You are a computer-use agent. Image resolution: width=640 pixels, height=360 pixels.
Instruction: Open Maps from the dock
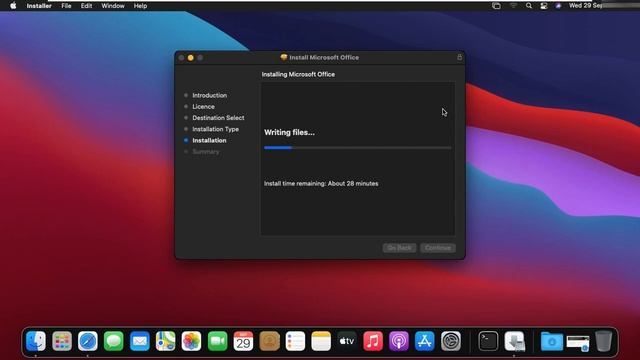click(x=165, y=341)
